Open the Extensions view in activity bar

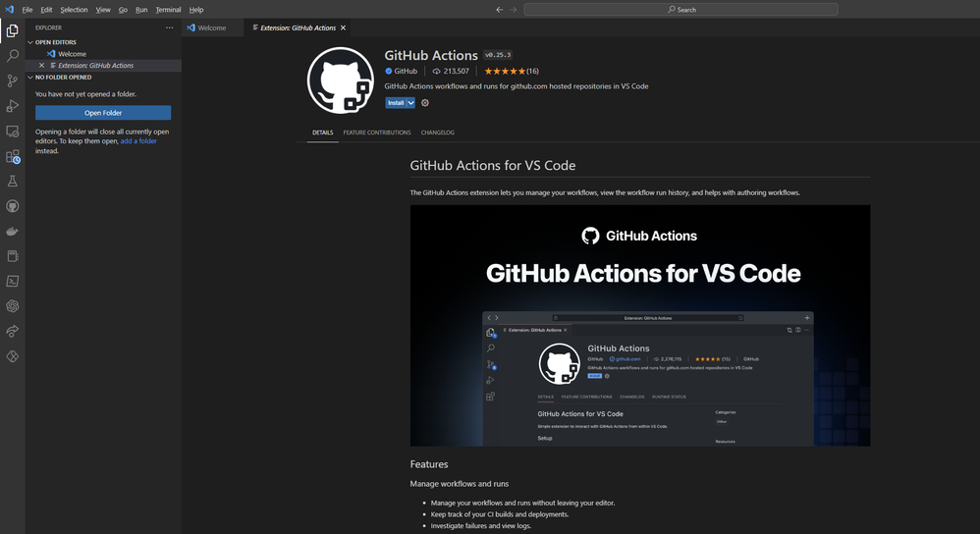pyautogui.click(x=12, y=156)
